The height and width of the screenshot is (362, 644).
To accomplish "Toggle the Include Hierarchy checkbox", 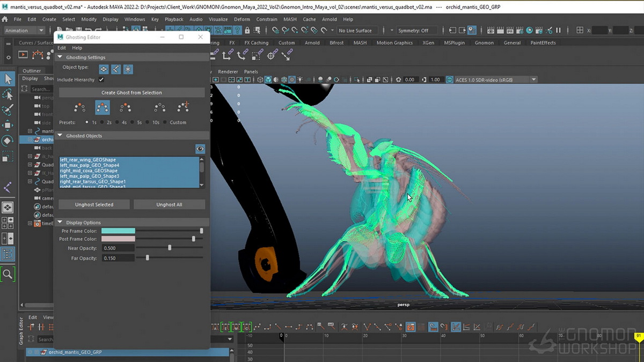I will pyautogui.click(x=101, y=80).
